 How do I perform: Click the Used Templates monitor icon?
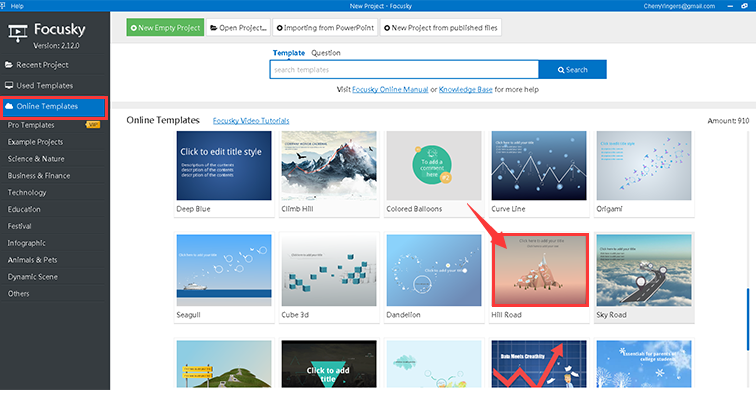tap(9, 85)
